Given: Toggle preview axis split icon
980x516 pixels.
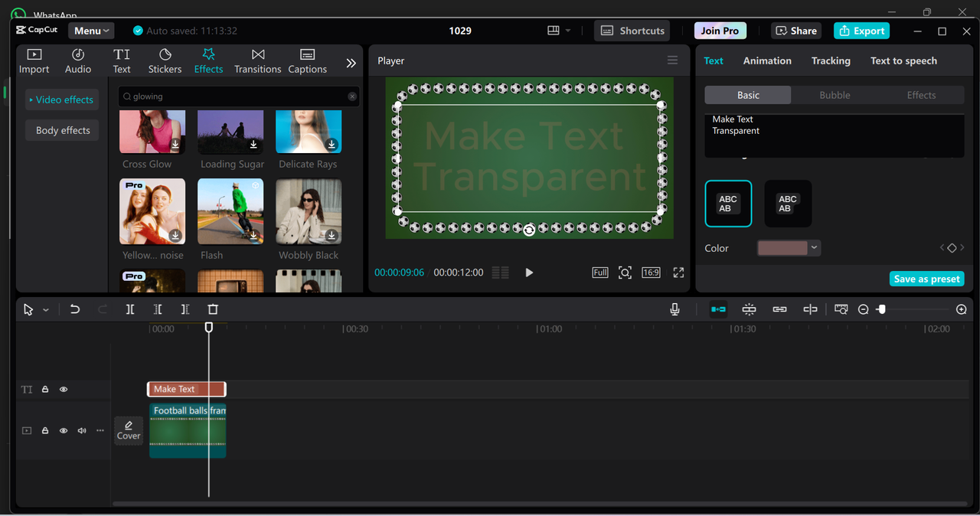Looking at the screenshot, I should click(x=810, y=309).
